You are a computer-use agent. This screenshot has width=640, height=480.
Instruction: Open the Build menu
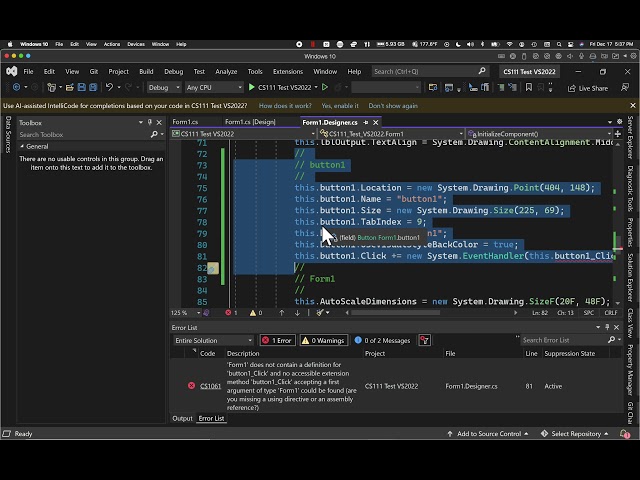tap(146, 71)
